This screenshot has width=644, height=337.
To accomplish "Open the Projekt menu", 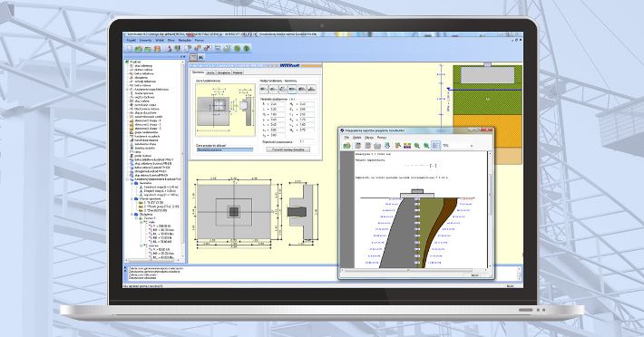I will click(x=131, y=41).
